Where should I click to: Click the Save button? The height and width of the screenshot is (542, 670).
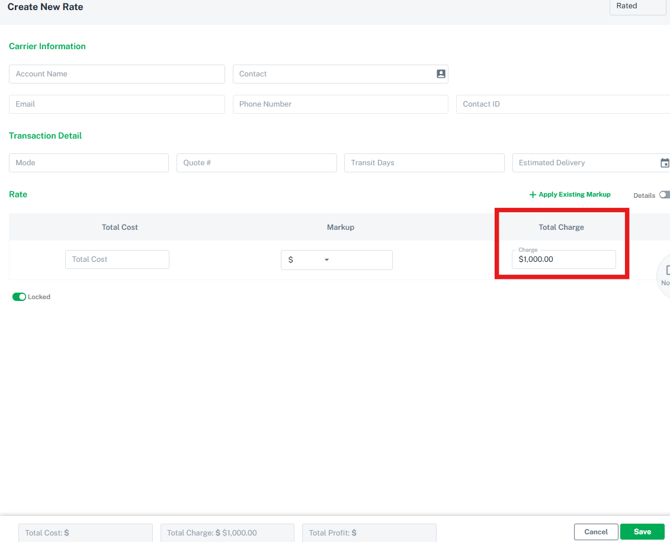[642, 532]
